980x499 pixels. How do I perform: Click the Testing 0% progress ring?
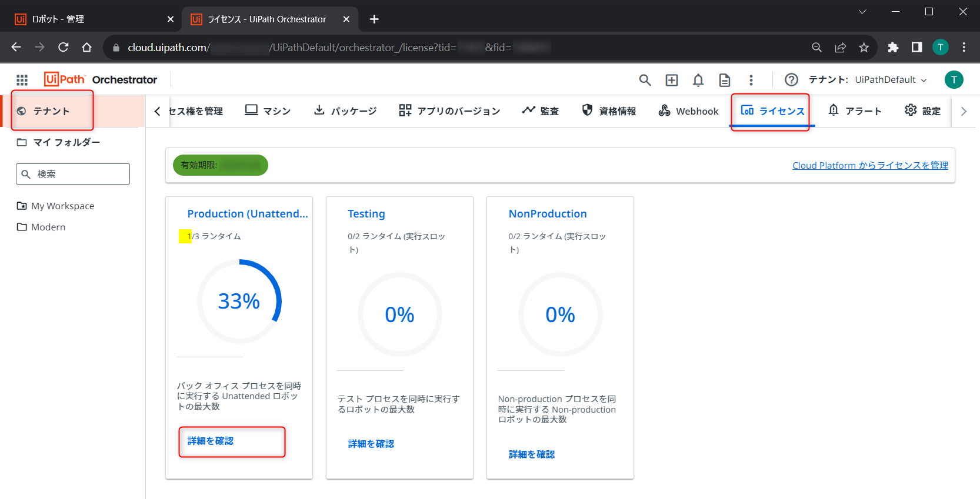click(400, 314)
